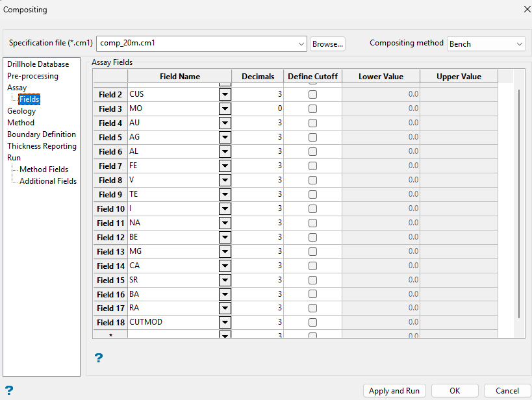Open the Compositing method dropdown
The width and height of the screenshot is (532, 400).
pos(519,44)
